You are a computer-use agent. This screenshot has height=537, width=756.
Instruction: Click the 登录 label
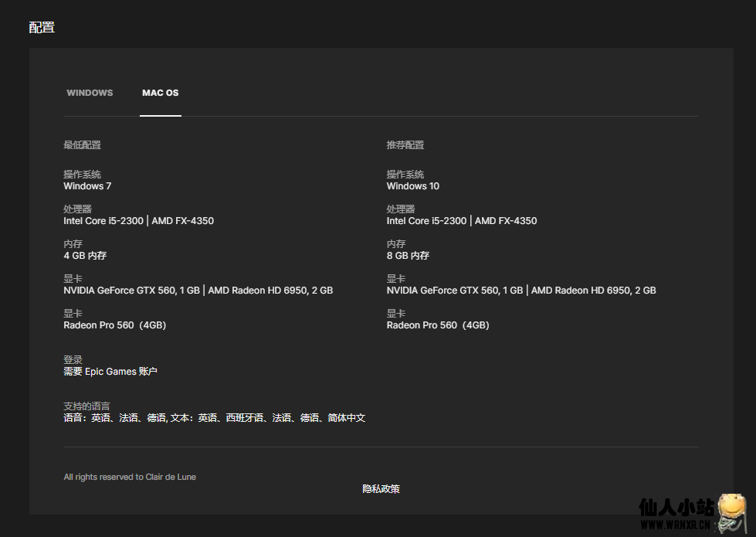[73, 360]
